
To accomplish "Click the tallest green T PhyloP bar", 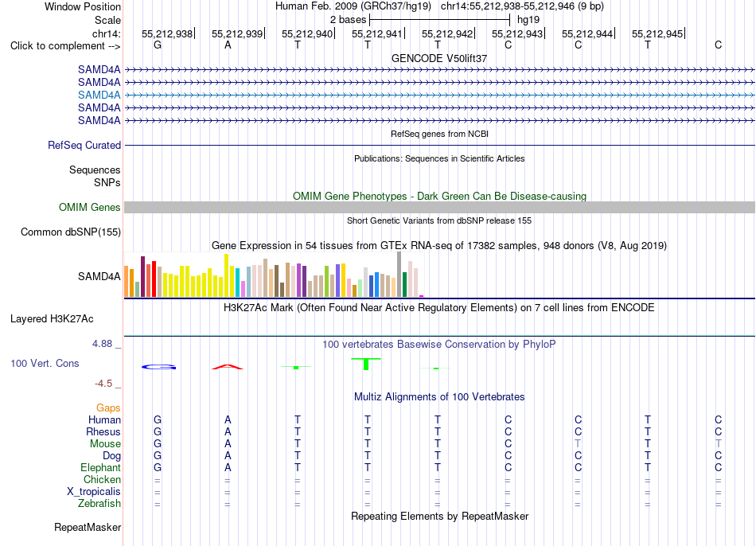I will (366, 365).
